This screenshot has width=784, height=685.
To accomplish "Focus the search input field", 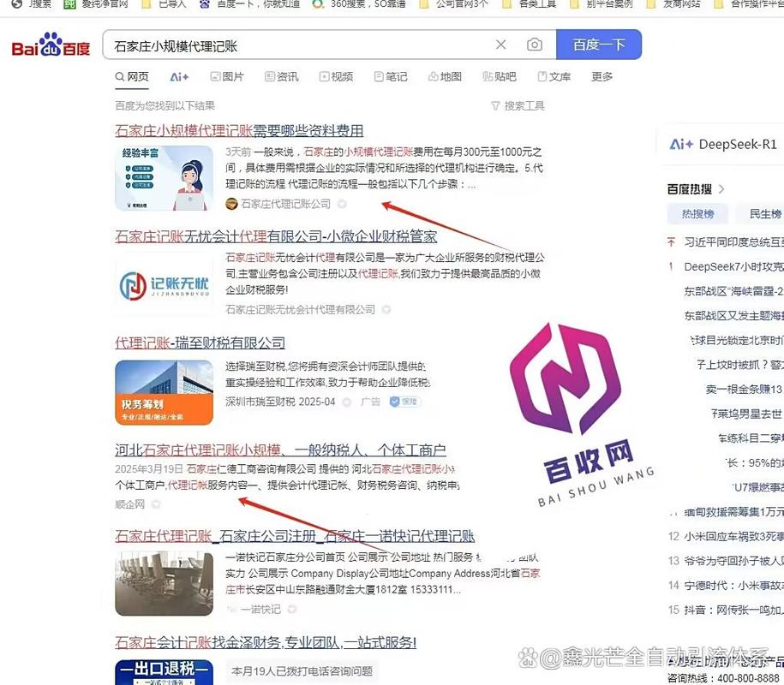I will pos(300,45).
